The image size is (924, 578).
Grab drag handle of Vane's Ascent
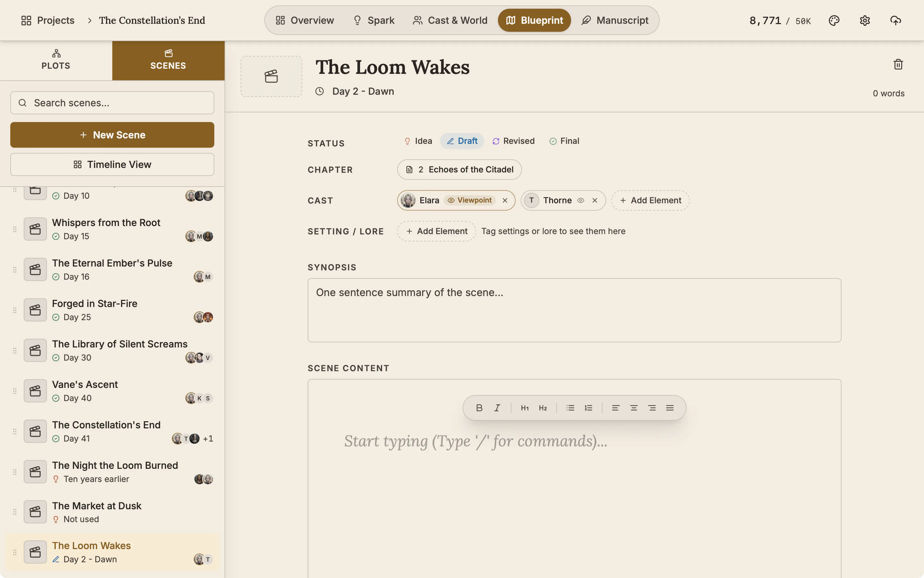click(x=14, y=391)
